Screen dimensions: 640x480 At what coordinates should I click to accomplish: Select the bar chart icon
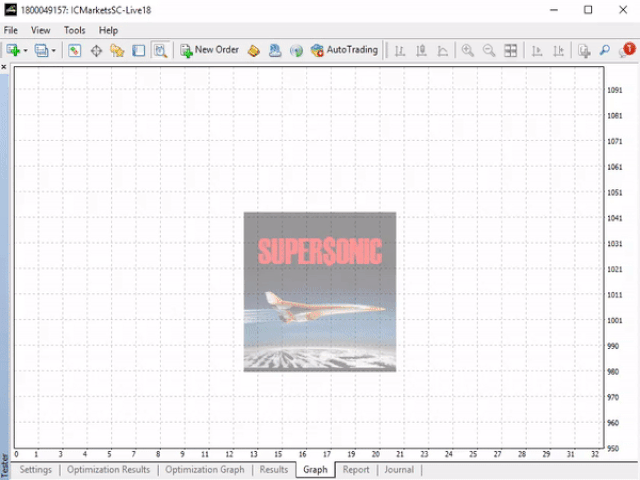point(400,51)
